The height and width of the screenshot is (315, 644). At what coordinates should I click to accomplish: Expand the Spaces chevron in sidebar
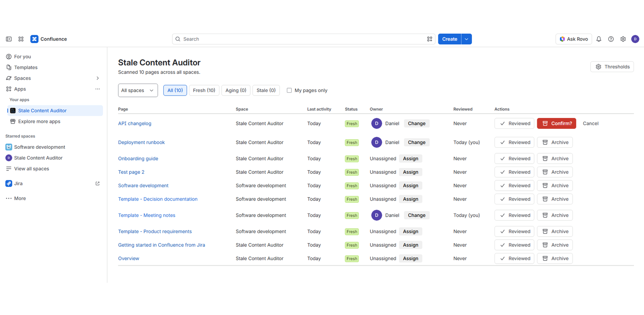pos(98,78)
